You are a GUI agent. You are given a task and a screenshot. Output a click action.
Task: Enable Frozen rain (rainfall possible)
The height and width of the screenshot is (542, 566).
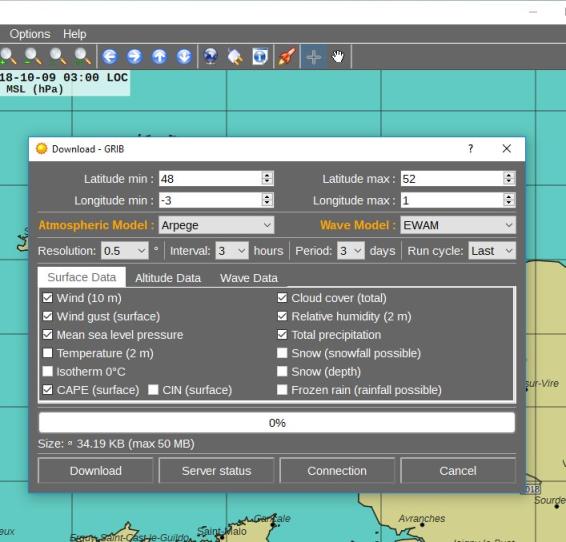coord(282,390)
